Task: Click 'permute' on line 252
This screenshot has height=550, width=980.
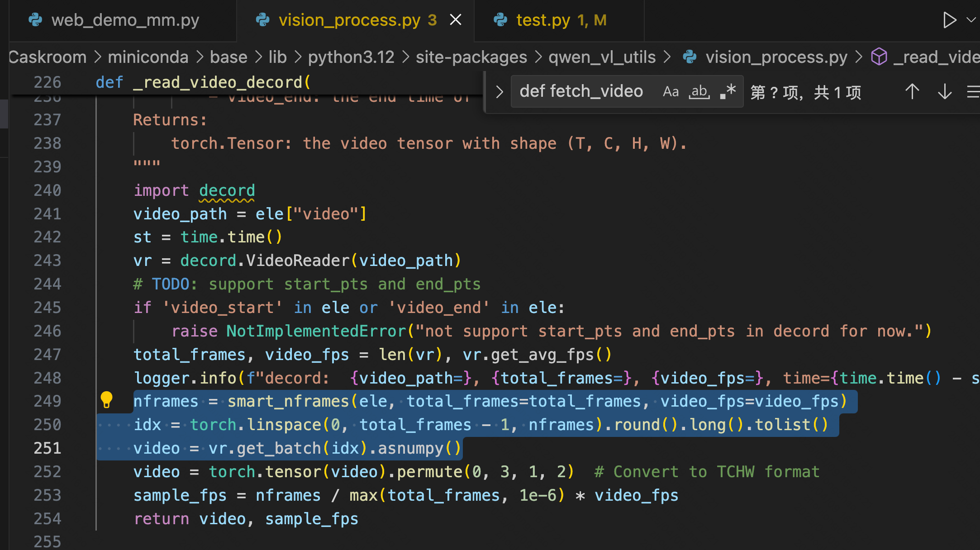Action: [x=430, y=472]
